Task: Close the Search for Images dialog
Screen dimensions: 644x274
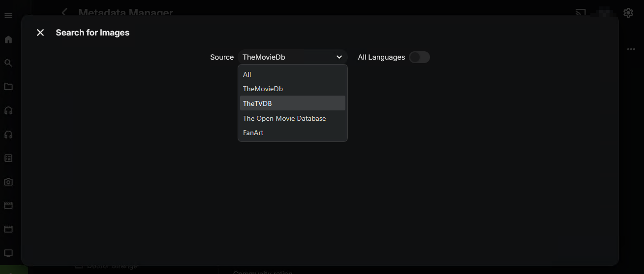Action: click(x=40, y=33)
